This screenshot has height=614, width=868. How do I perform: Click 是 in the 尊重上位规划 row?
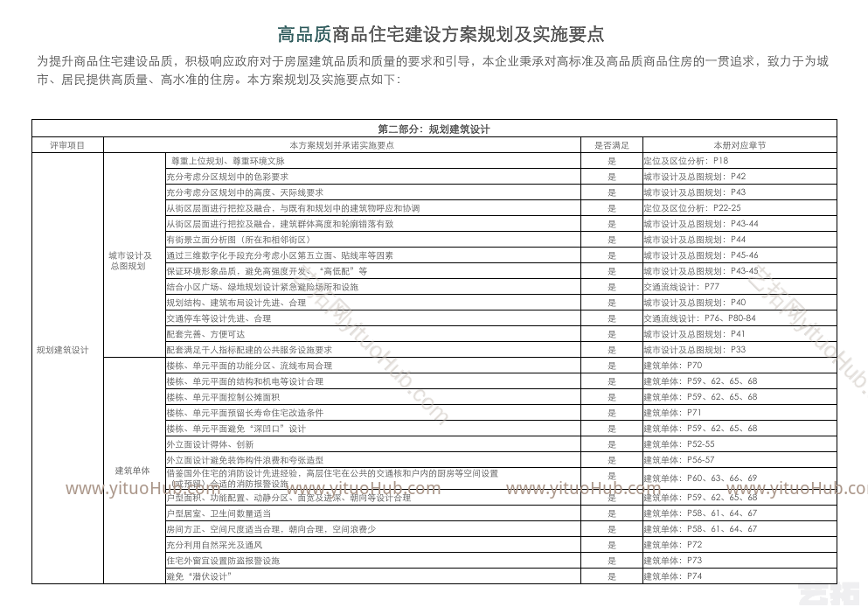[x=612, y=161]
